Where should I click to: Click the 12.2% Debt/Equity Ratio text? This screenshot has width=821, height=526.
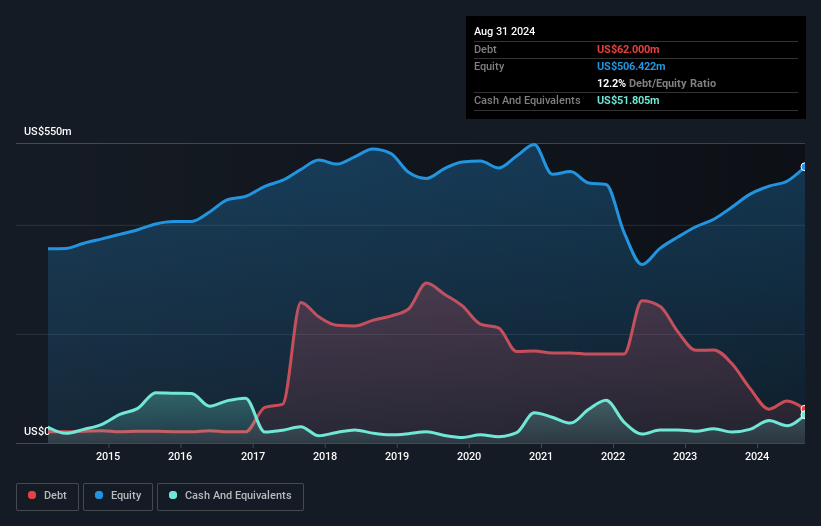[x=656, y=83]
